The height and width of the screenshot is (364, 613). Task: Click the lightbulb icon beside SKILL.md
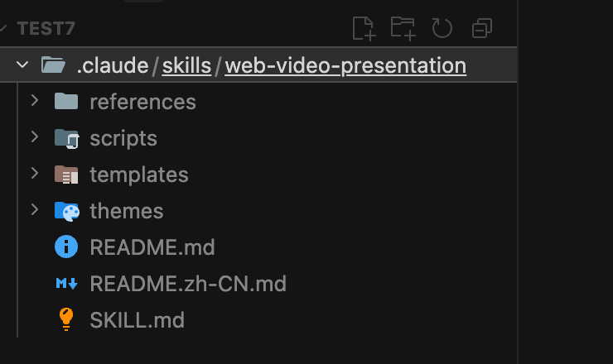[66, 319]
